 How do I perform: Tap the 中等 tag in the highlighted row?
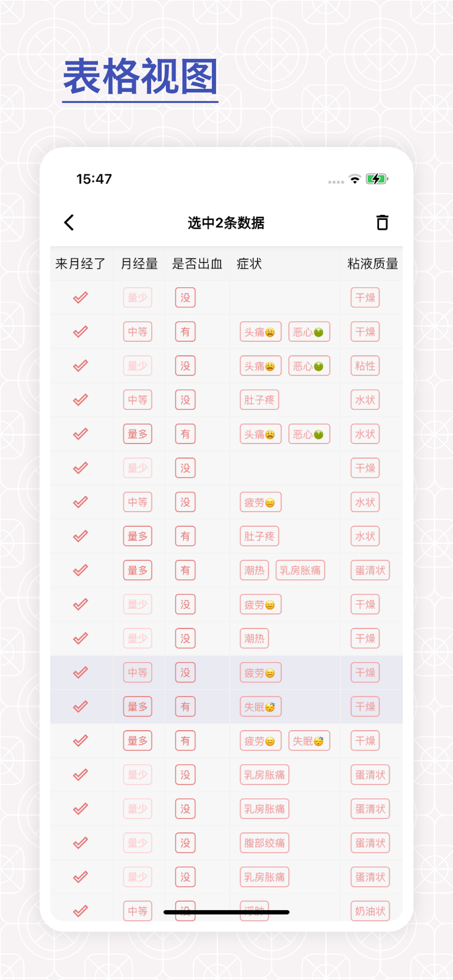pos(137,673)
